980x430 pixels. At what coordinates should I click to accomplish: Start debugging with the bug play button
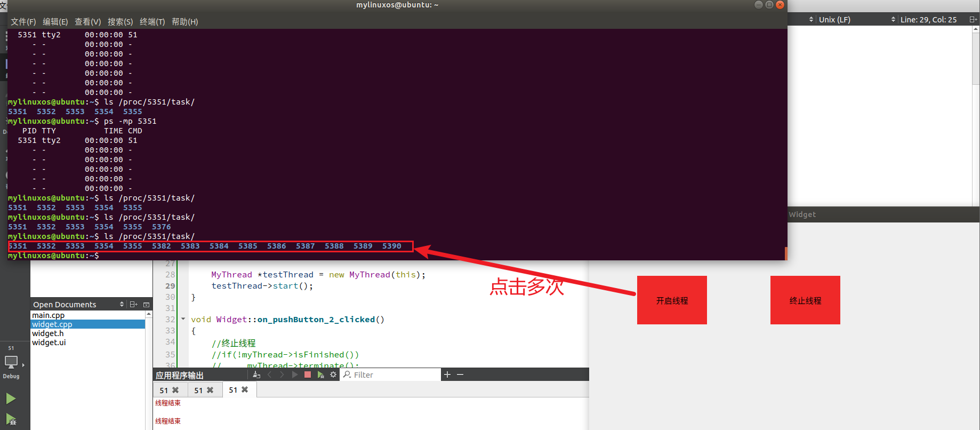click(x=11, y=419)
